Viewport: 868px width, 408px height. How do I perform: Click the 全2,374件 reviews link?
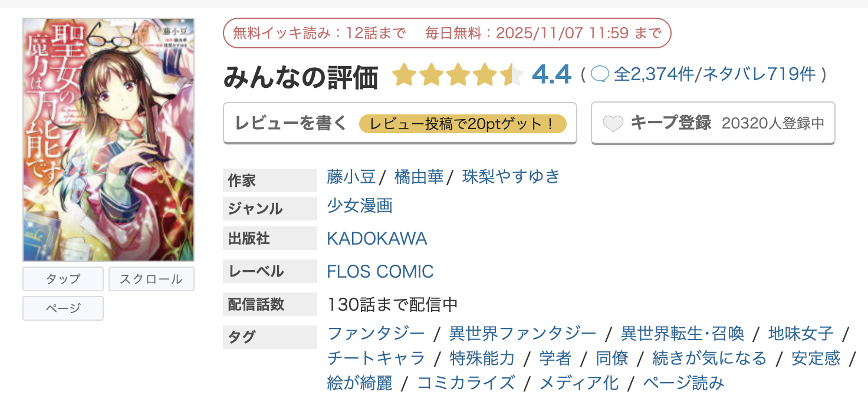coord(654,74)
